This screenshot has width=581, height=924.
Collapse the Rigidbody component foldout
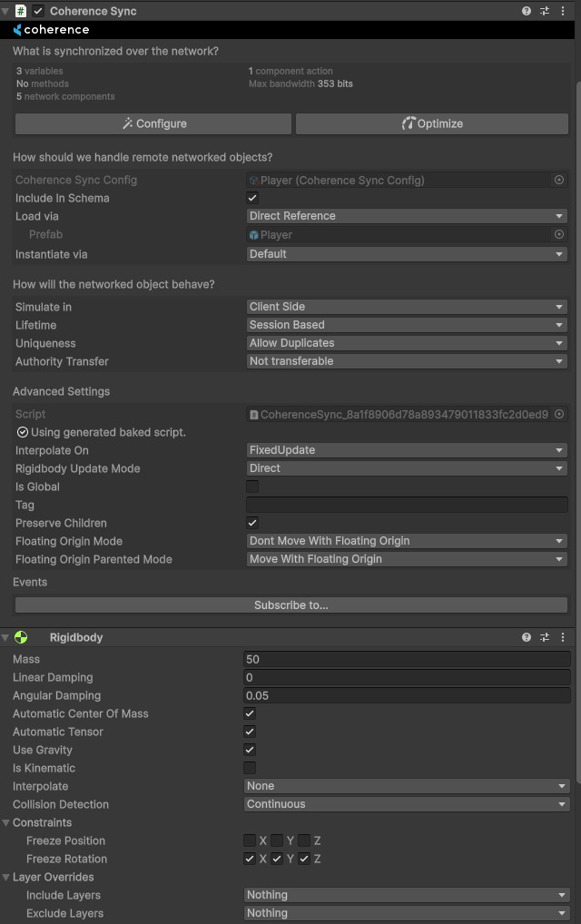pyautogui.click(x=6, y=637)
